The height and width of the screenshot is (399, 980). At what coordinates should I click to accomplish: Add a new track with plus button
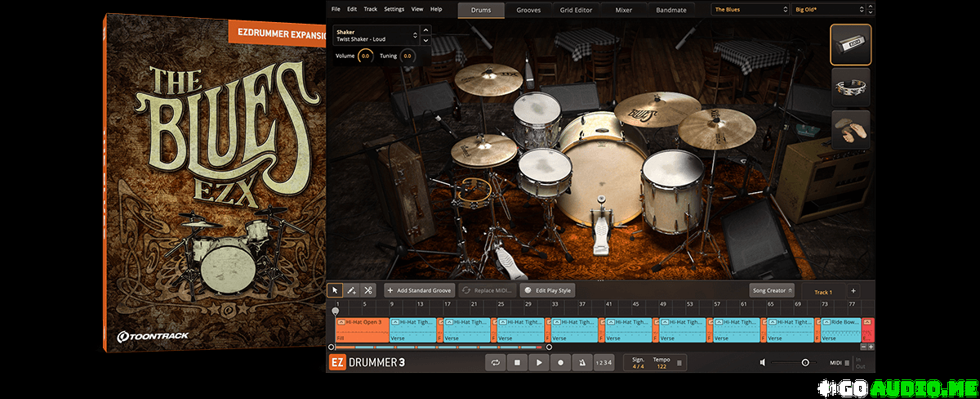pyautogui.click(x=853, y=290)
